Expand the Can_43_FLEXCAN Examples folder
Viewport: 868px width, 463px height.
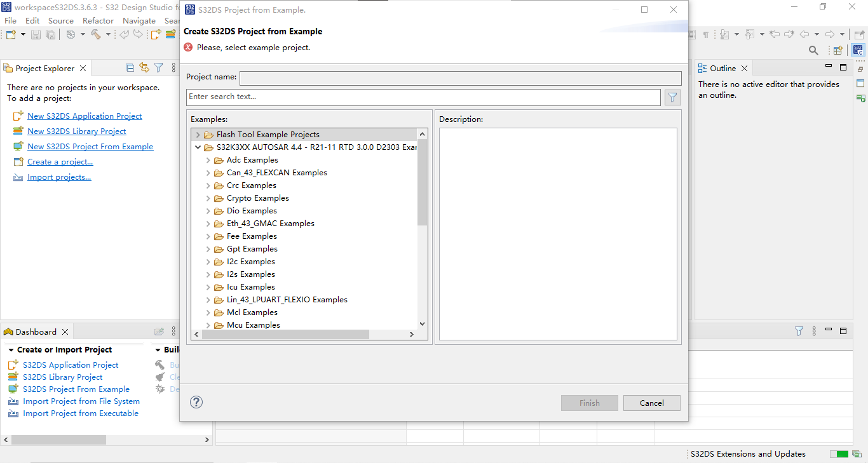[x=208, y=173]
